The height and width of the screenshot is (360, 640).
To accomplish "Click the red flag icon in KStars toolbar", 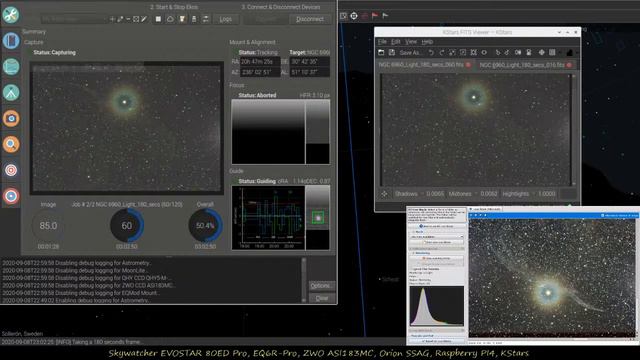I will [375, 16].
